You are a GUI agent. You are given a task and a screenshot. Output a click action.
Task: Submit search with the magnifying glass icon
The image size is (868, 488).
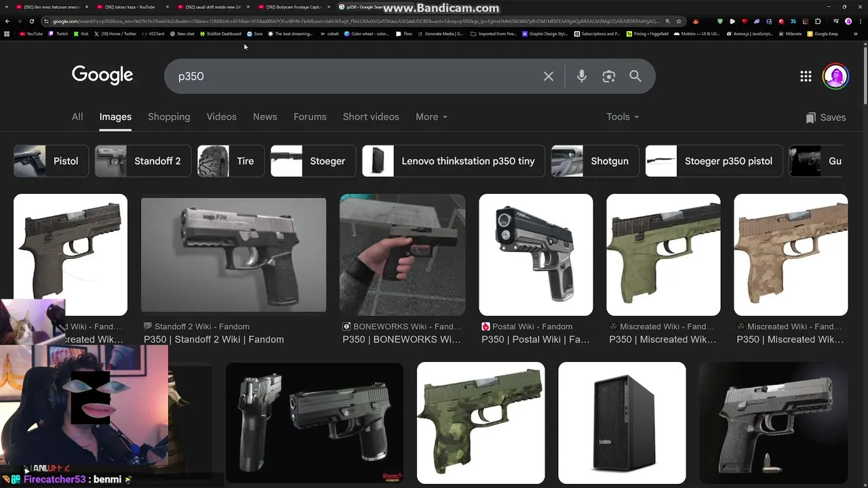point(635,77)
